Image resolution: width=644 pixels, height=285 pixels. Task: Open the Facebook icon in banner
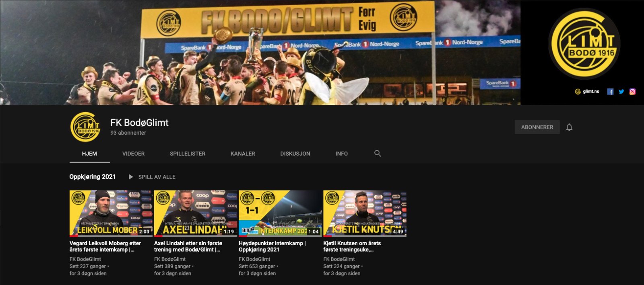tap(610, 92)
